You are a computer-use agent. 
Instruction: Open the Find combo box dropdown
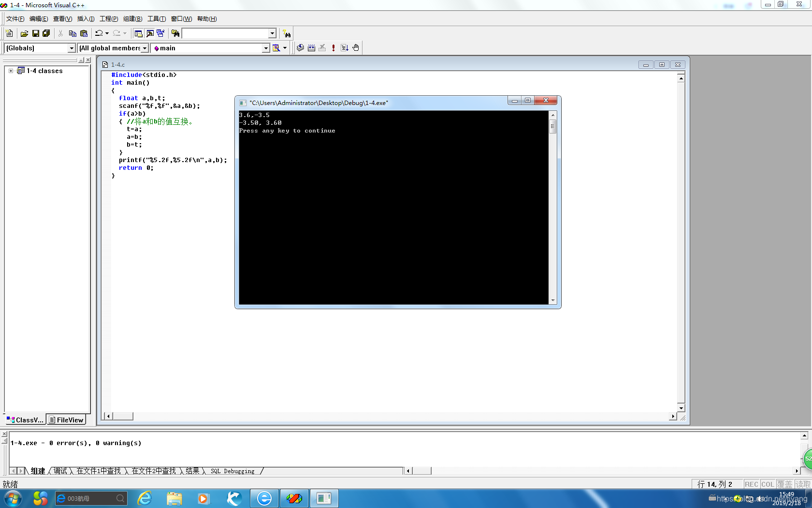(272, 33)
